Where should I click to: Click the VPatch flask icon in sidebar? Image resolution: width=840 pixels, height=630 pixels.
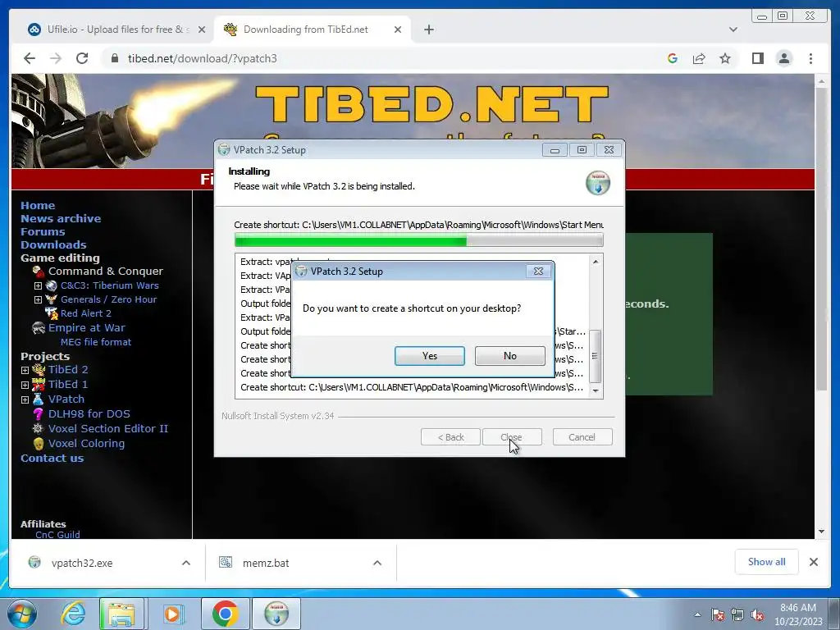(x=38, y=399)
